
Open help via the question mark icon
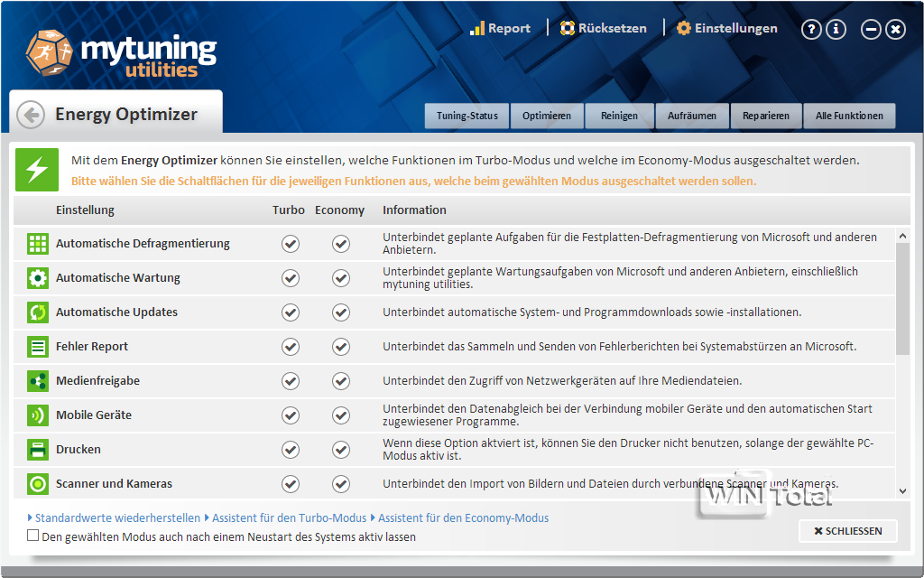coord(811,30)
